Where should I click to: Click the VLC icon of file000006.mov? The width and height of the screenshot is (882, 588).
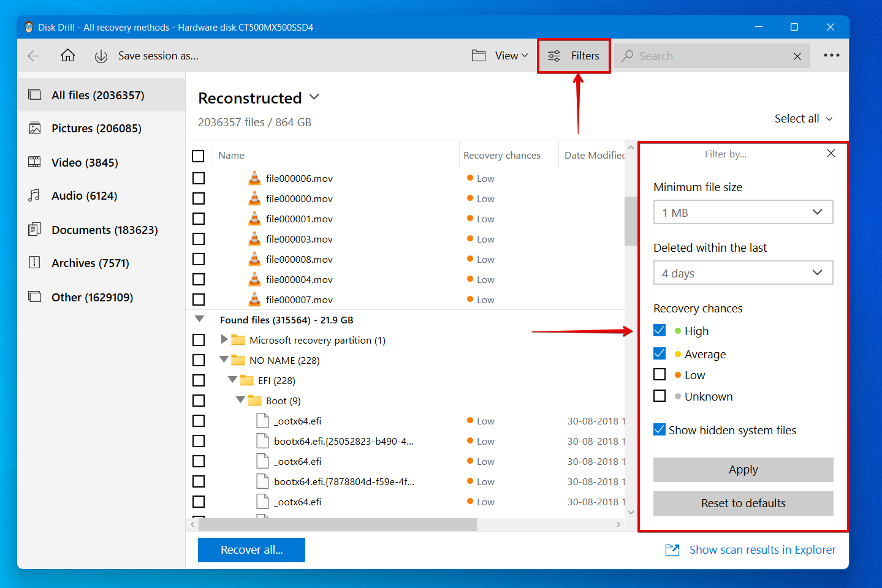(x=254, y=178)
